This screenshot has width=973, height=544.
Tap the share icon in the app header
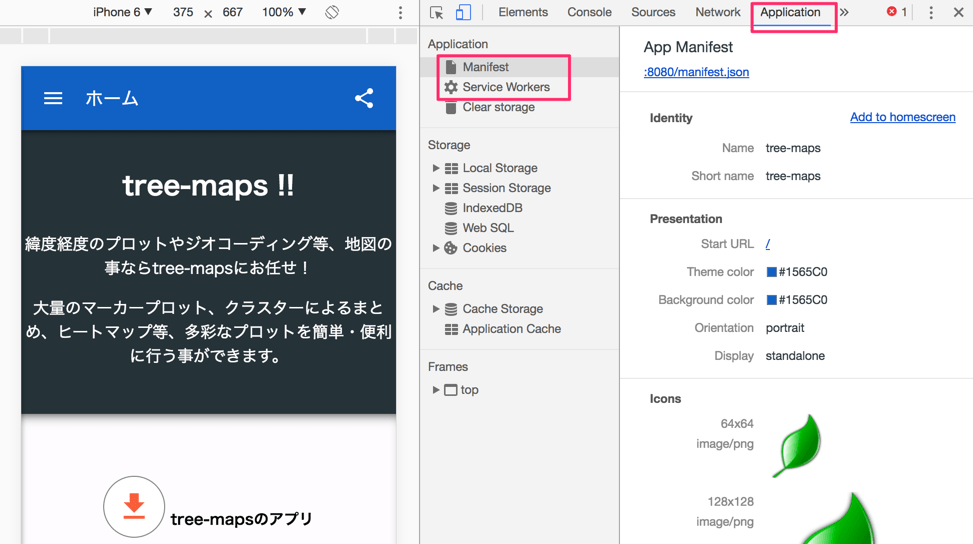tap(364, 98)
